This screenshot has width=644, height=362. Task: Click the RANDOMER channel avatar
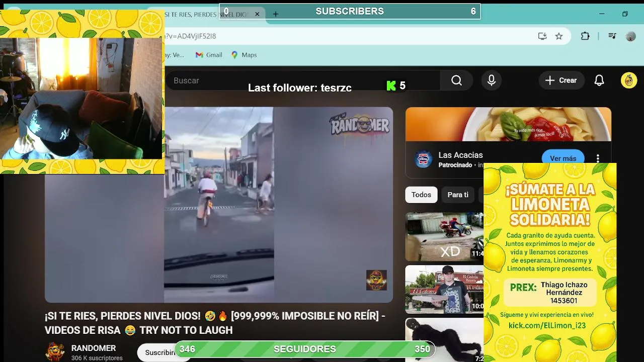coord(55,352)
